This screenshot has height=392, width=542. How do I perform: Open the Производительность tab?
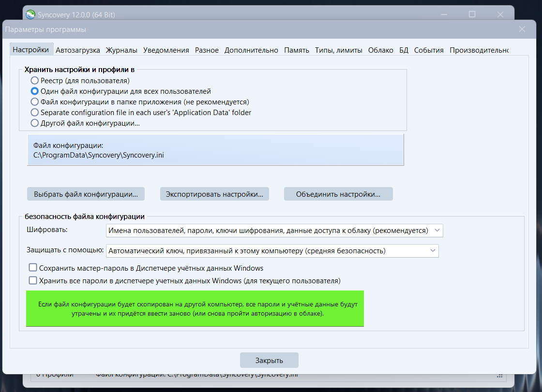coord(479,50)
